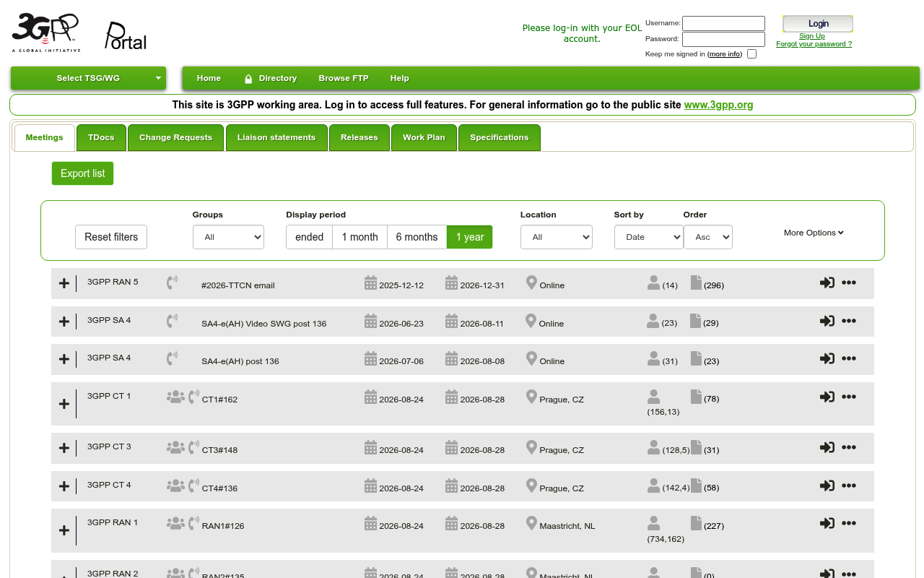Open the Home menu item
The height and width of the screenshot is (578, 924).
pos(209,78)
